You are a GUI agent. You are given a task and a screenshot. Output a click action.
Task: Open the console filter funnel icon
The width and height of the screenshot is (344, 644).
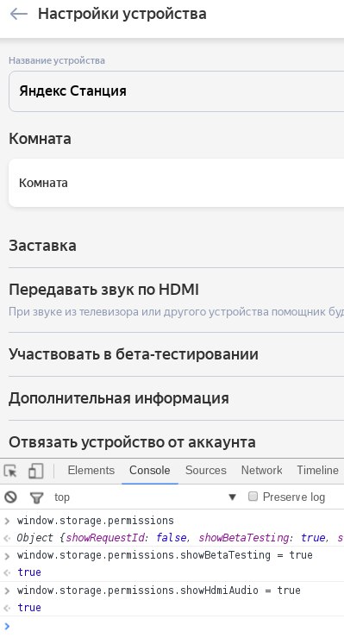click(x=36, y=497)
